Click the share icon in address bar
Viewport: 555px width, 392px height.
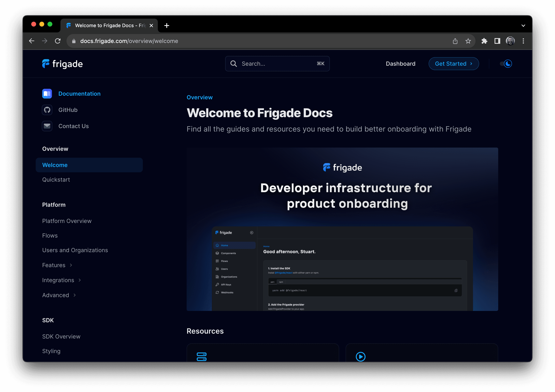(455, 41)
